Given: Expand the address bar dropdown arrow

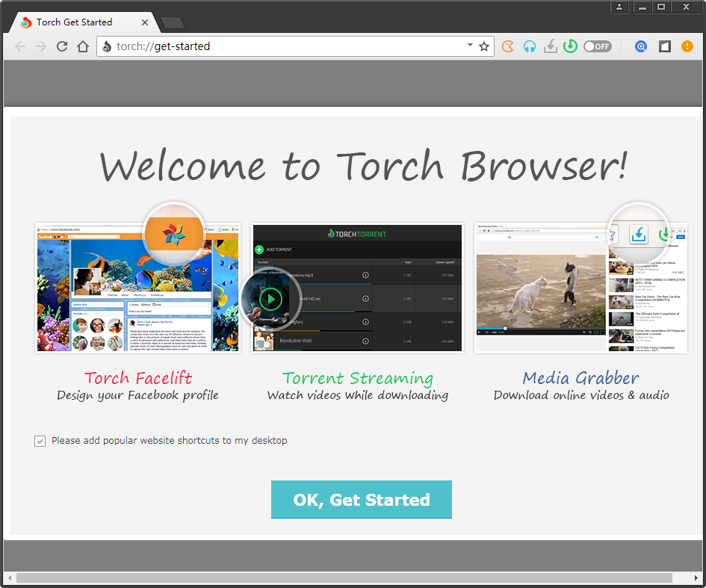Looking at the screenshot, I should [x=470, y=46].
